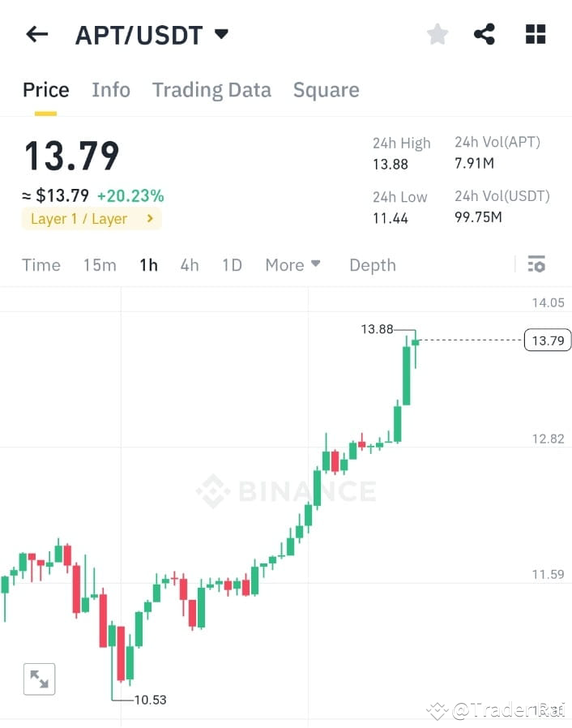Switch to the Square tab
The height and width of the screenshot is (728, 572).
click(326, 90)
